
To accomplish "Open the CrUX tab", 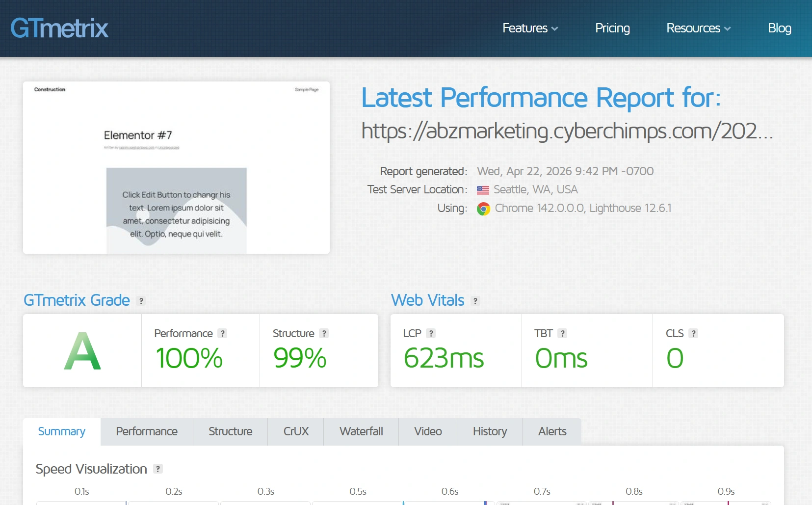I will point(296,431).
